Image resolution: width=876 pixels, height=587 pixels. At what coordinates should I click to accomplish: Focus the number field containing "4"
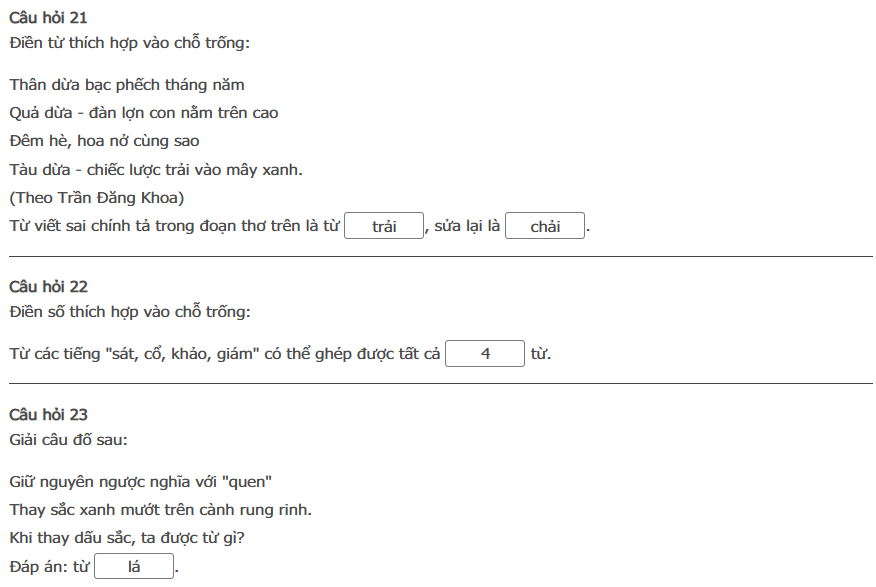485,354
